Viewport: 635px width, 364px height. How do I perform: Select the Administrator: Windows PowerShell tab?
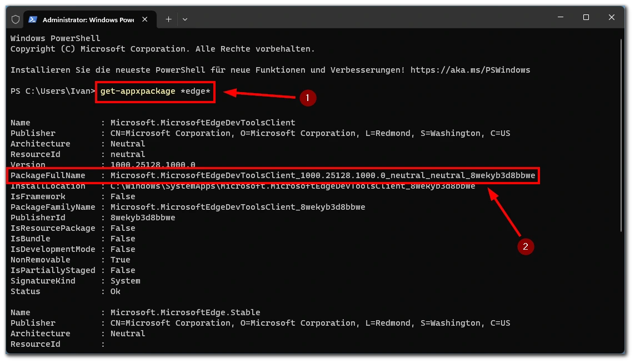click(90, 19)
